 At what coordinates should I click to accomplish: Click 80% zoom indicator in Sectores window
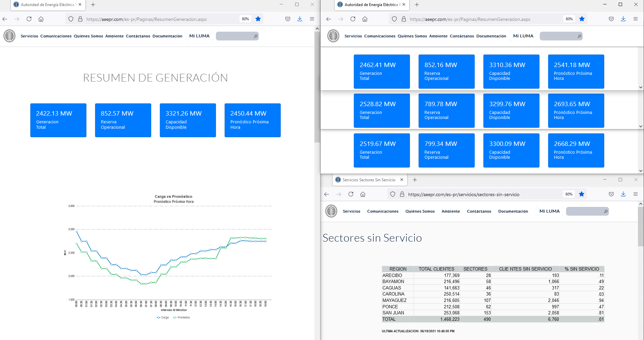point(569,194)
